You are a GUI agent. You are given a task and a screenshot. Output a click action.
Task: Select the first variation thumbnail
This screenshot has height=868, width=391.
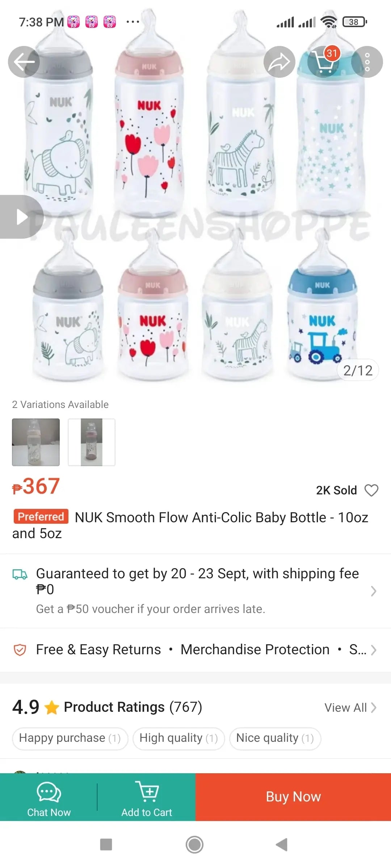pos(36,442)
